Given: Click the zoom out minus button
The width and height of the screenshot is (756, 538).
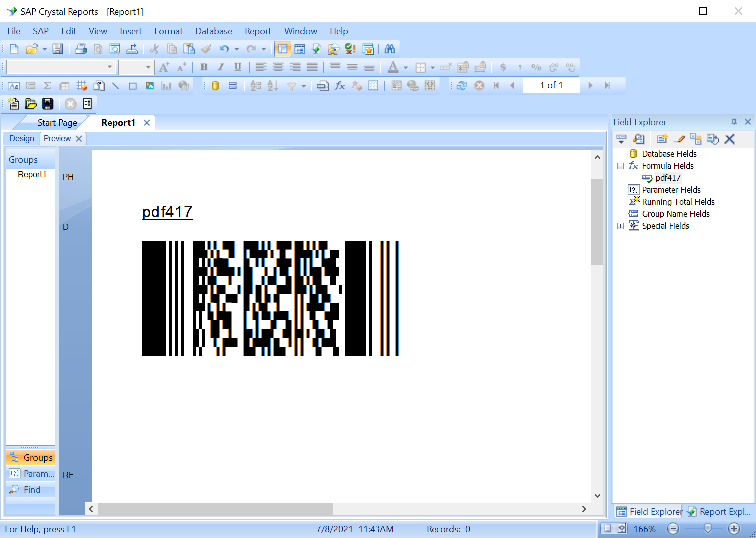Looking at the screenshot, I should tap(673, 529).
